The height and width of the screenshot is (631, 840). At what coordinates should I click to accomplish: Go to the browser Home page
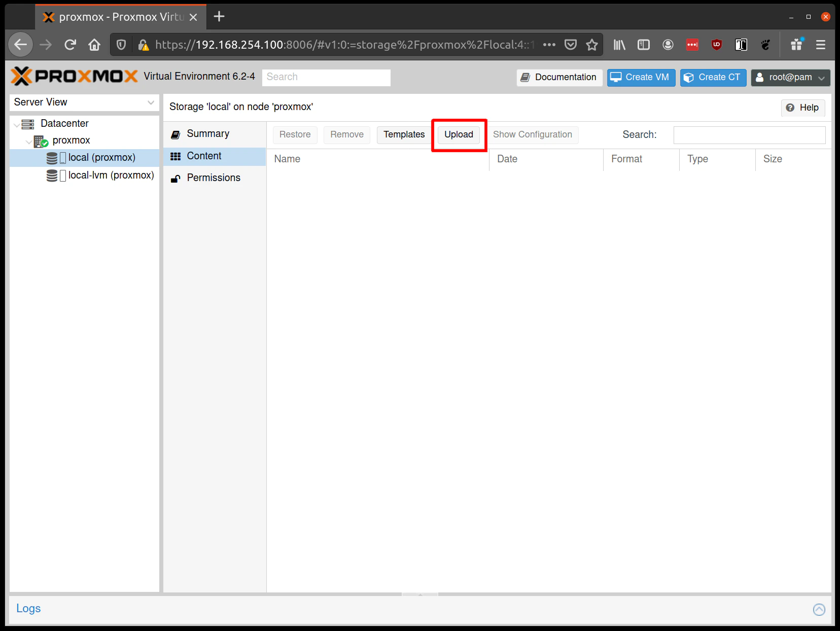(94, 45)
